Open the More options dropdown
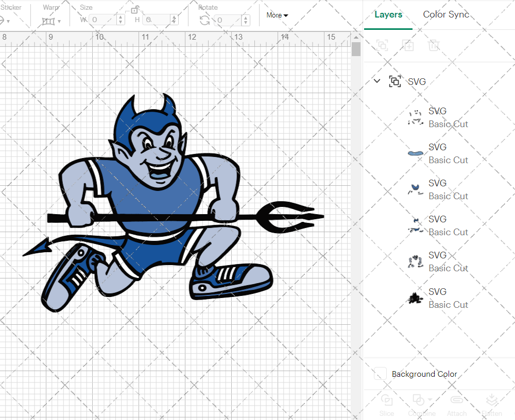515x420 pixels. coord(277,15)
